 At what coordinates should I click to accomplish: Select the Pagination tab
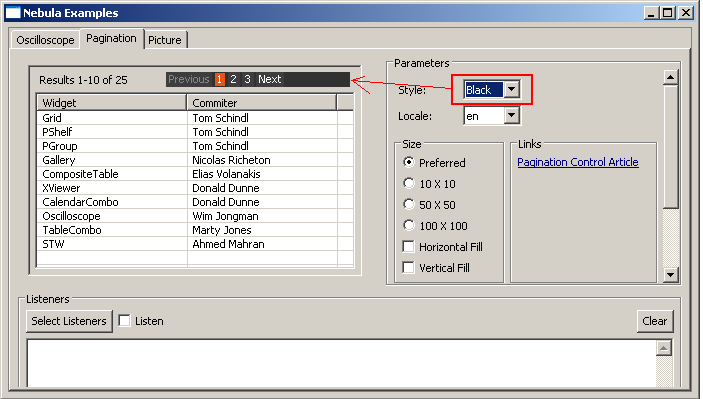[x=111, y=39]
